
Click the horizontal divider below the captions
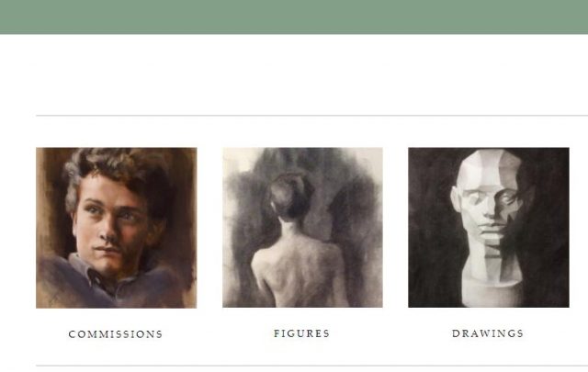312,366
